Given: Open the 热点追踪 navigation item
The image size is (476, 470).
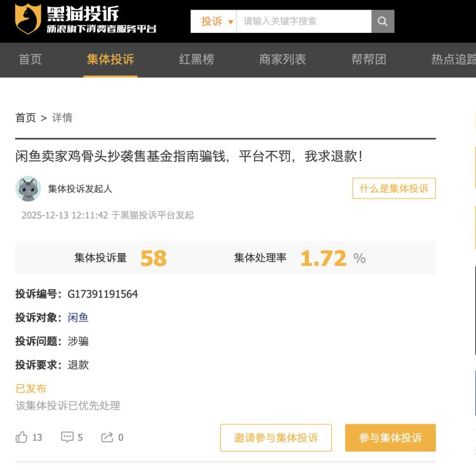Looking at the screenshot, I should (454, 59).
